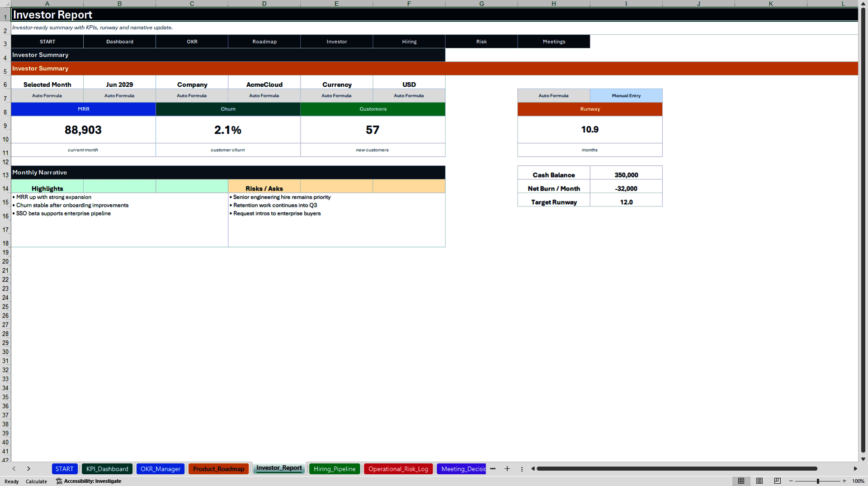The height and width of the screenshot is (486, 868).
Task: Click horizontal scrollbar right arrow
Action: (x=855, y=469)
